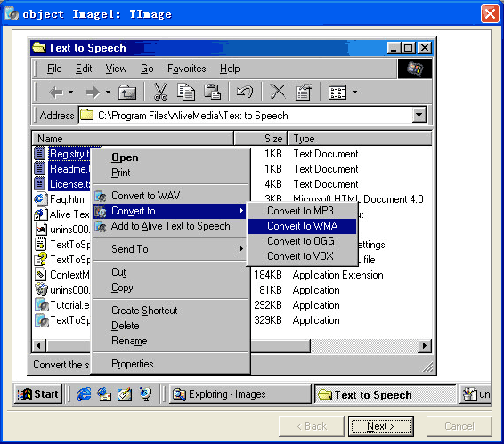
Task: Sort by the Size column header
Action: pyautogui.click(x=260, y=139)
